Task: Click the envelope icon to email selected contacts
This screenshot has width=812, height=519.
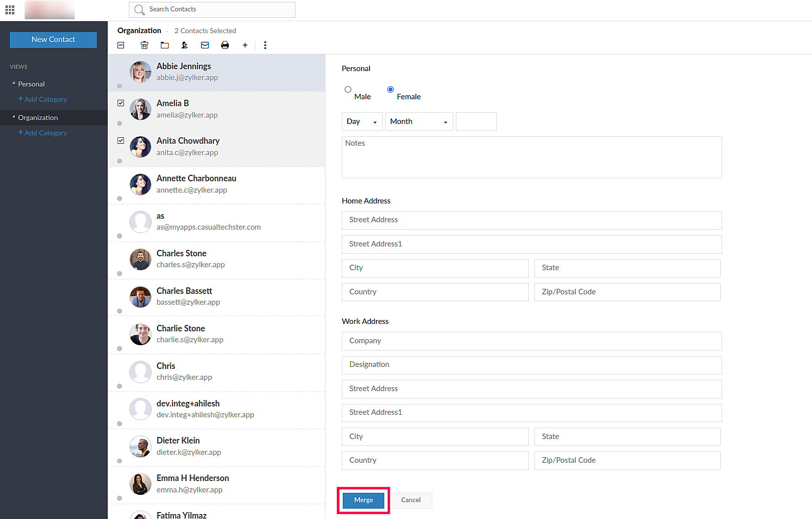Action: tap(205, 45)
